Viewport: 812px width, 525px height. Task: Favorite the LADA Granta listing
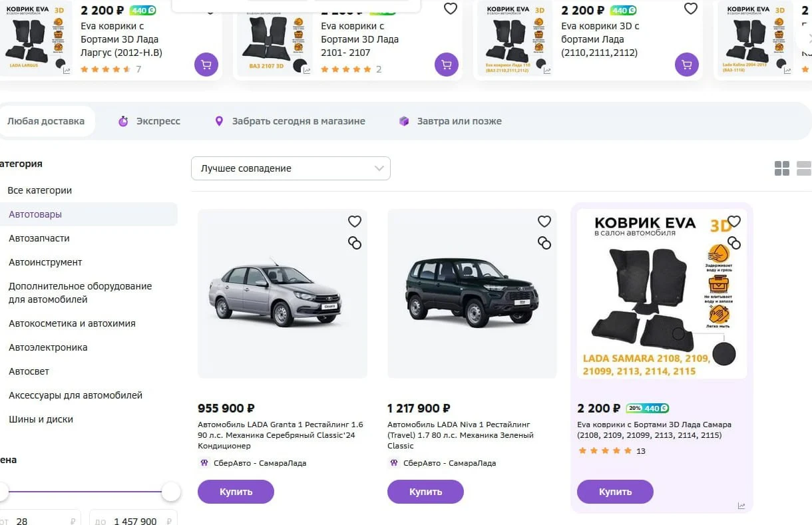coord(355,222)
